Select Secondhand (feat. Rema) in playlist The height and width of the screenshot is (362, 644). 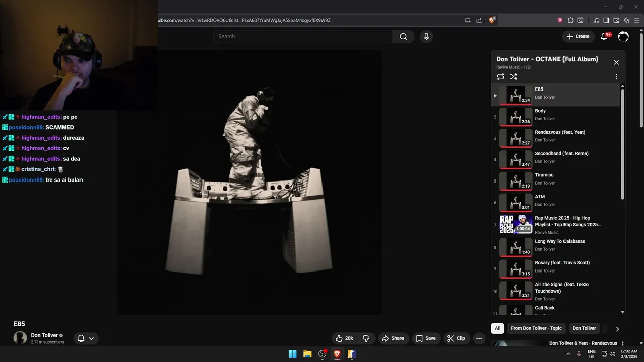555,160
